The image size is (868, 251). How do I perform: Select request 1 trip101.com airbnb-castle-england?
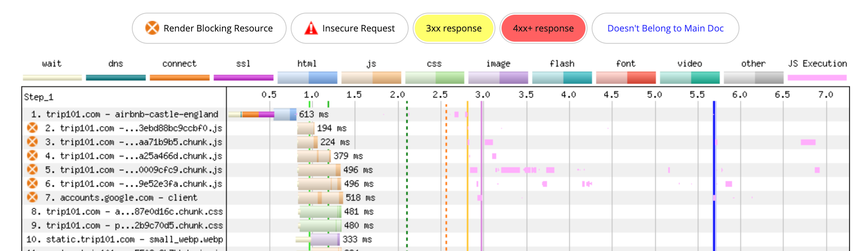(132, 114)
